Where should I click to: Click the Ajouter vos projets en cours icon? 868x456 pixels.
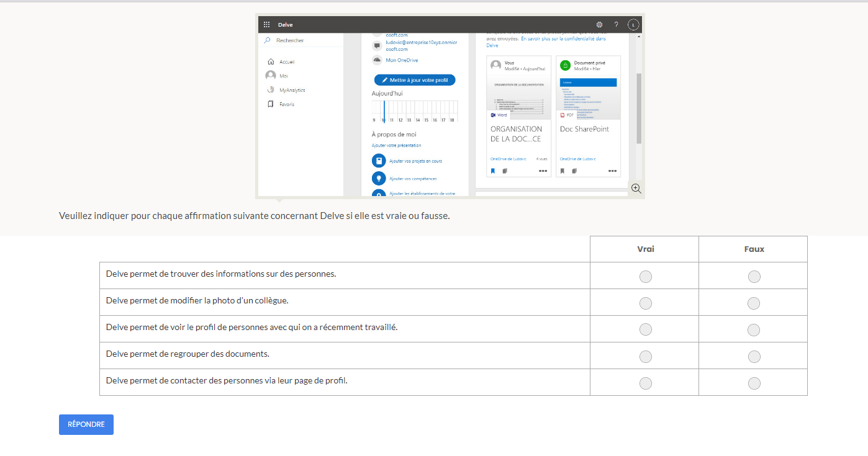coord(379,161)
